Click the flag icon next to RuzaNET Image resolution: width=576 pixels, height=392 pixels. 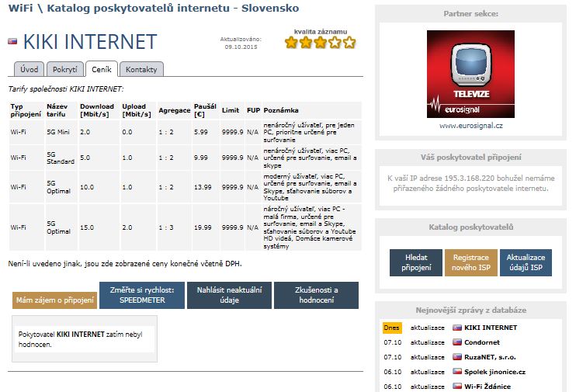coord(457,357)
